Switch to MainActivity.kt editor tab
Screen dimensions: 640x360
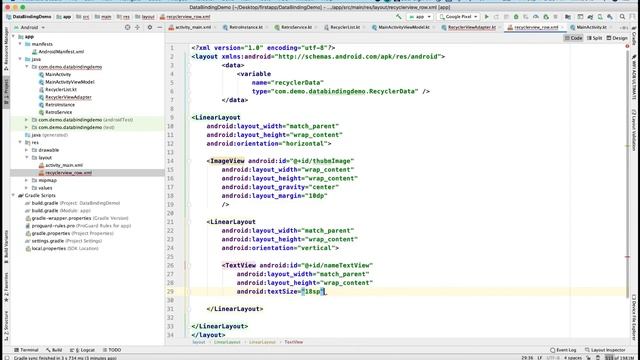(x=591, y=27)
